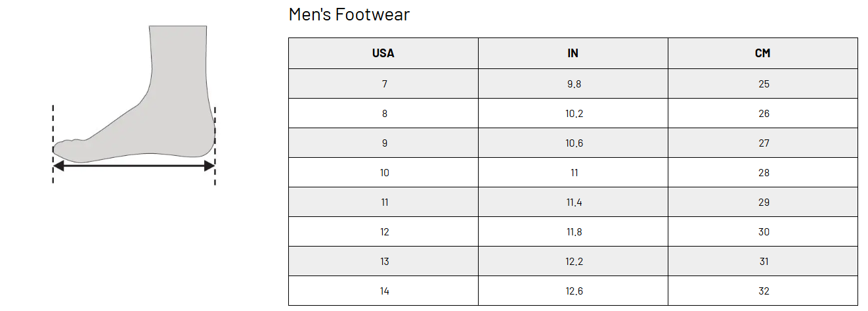Click USA size 7 cell
Viewport: 868px width, 311px height.
click(384, 84)
